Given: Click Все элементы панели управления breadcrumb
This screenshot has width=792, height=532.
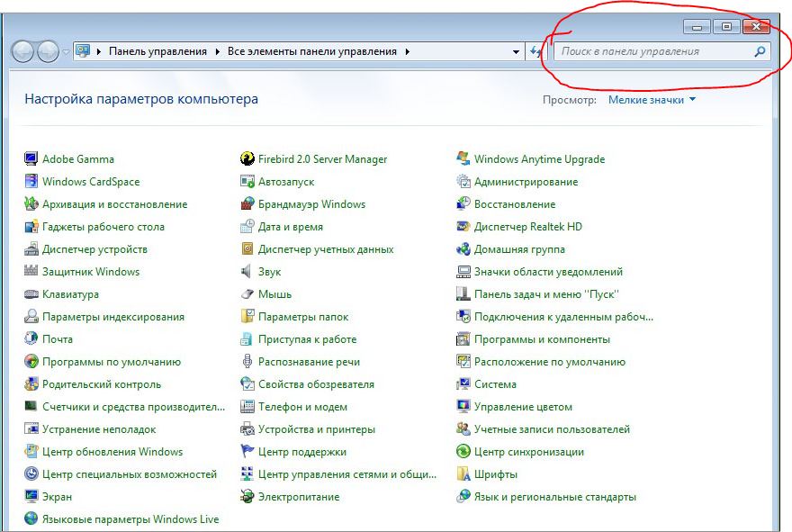Looking at the screenshot, I should tap(311, 51).
